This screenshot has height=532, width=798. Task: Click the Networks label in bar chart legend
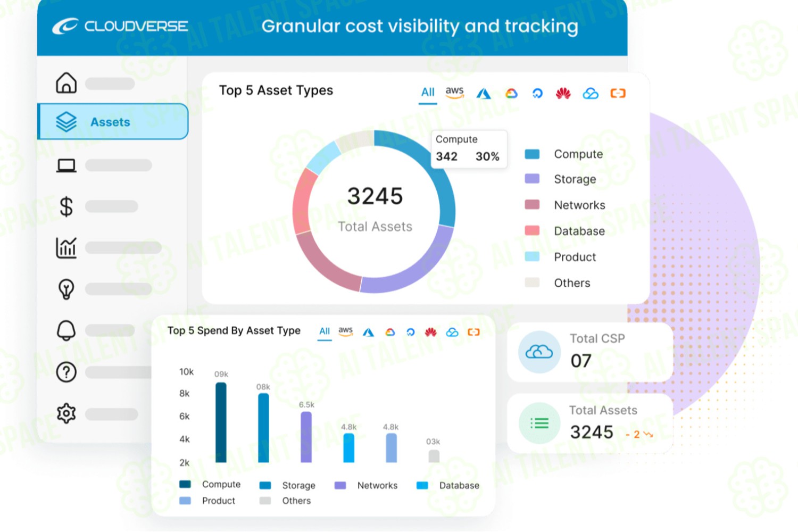(x=377, y=485)
